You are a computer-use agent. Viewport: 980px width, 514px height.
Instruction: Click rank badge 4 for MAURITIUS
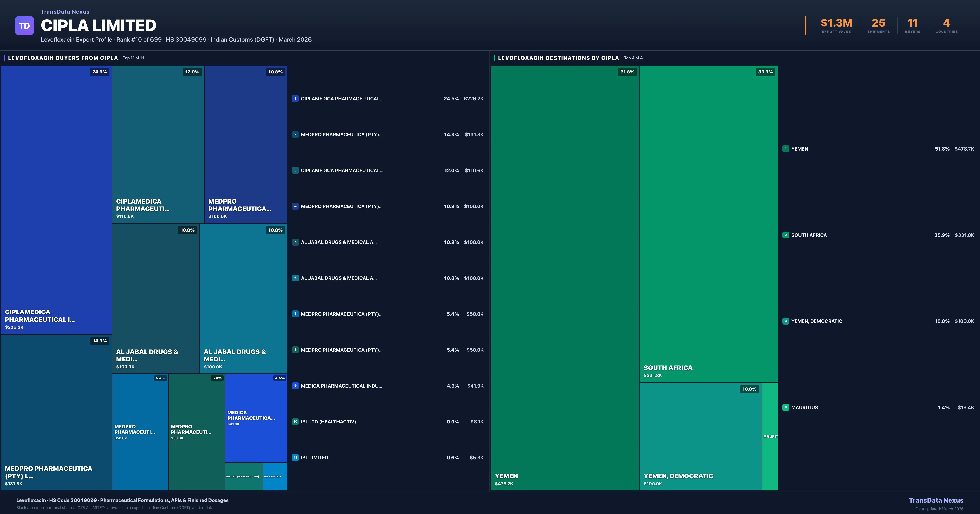click(x=786, y=407)
